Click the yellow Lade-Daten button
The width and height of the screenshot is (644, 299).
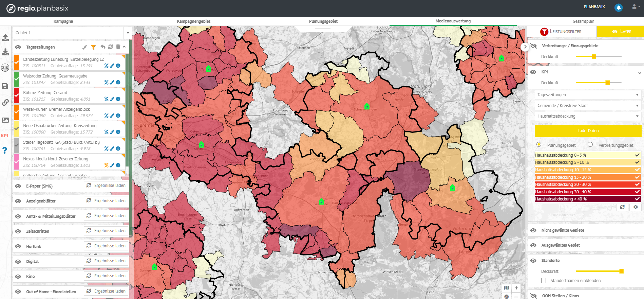[588, 131]
